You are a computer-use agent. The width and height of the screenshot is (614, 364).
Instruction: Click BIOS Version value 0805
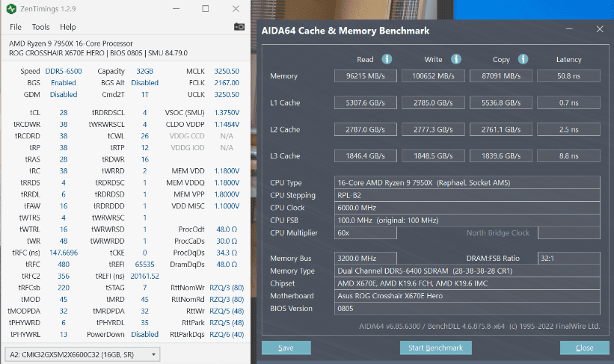coord(467,309)
